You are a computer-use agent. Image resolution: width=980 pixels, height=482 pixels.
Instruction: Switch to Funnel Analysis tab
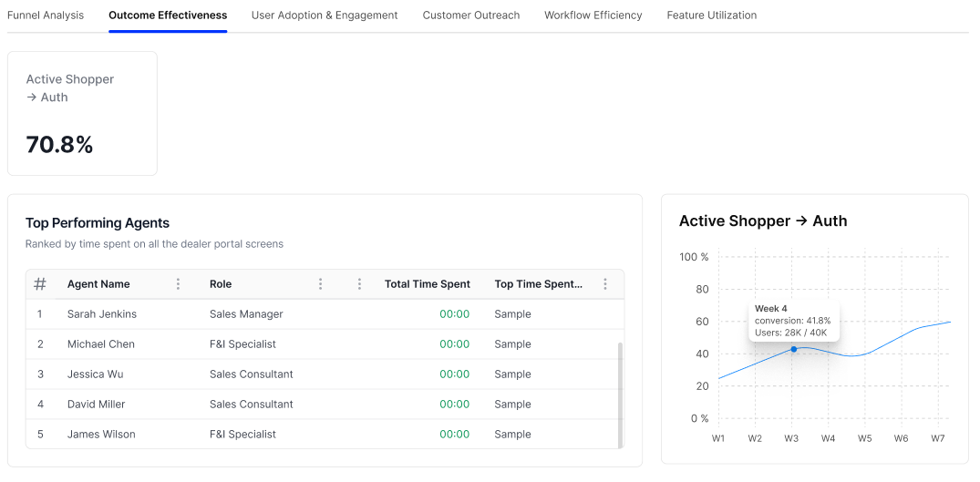(x=46, y=15)
